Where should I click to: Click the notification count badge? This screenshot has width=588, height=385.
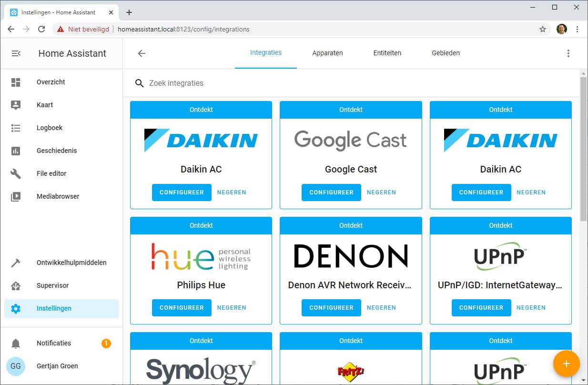106,343
